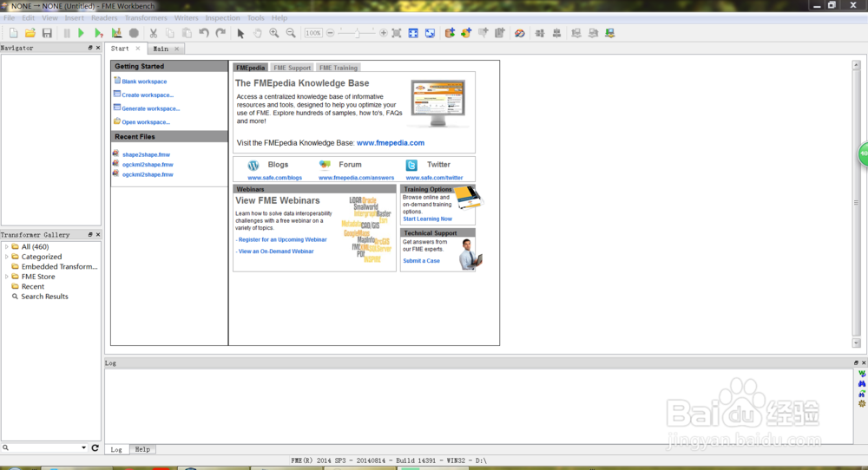Click the plus button beside zoom slider

[383, 33]
